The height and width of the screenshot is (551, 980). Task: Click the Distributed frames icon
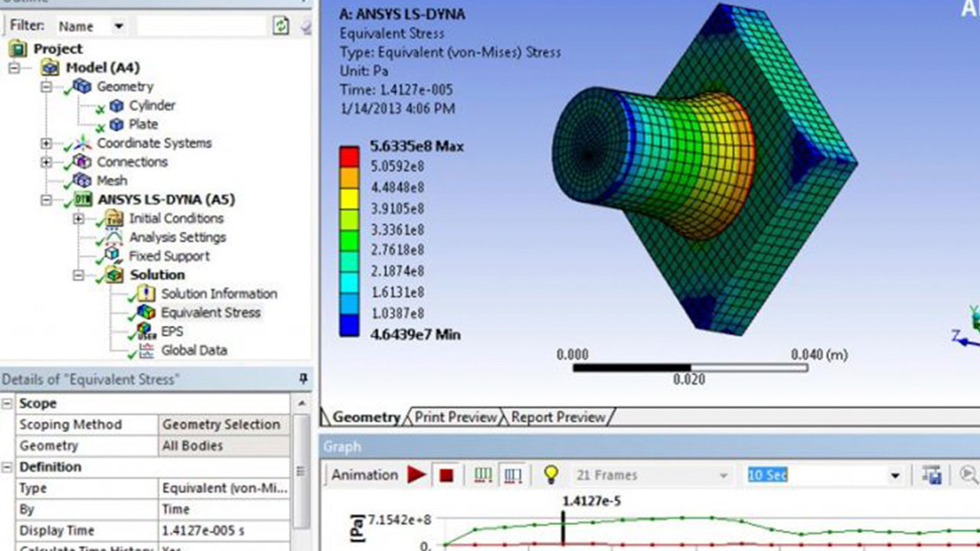point(483,475)
